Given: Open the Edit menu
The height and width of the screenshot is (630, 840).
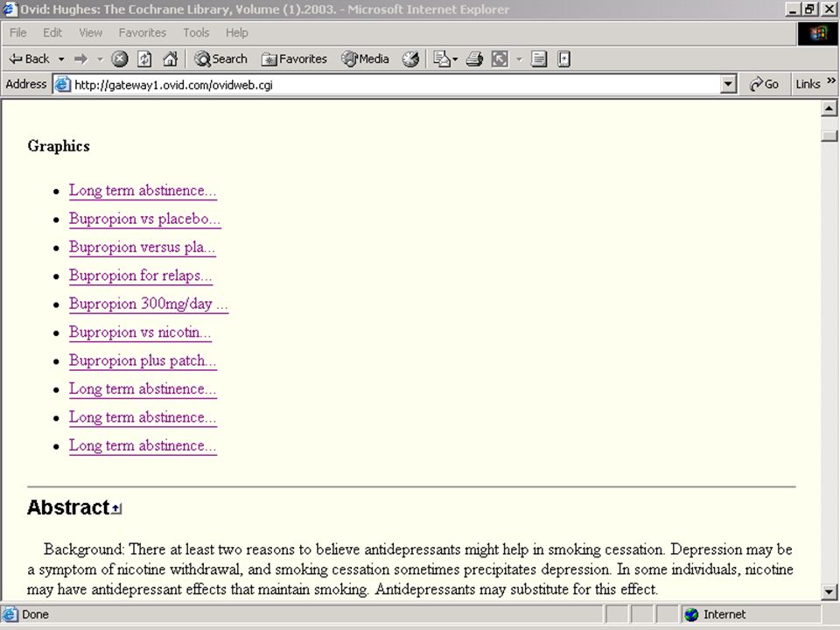Looking at the screenshot, I should click(x=52, y=32).
